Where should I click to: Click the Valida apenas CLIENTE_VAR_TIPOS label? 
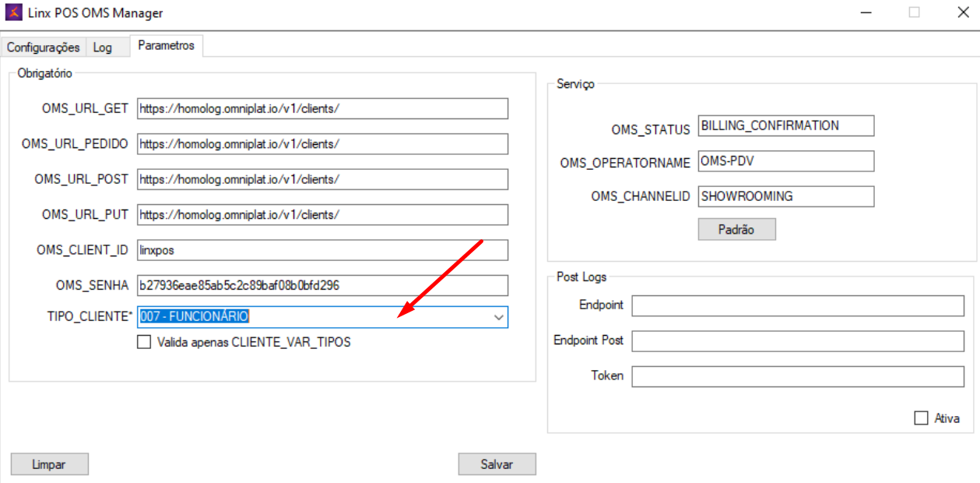tap(254, 342)
